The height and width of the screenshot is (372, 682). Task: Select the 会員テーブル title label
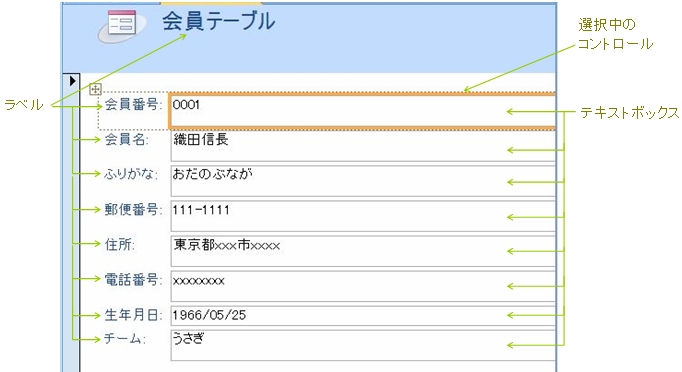[219, 21]
